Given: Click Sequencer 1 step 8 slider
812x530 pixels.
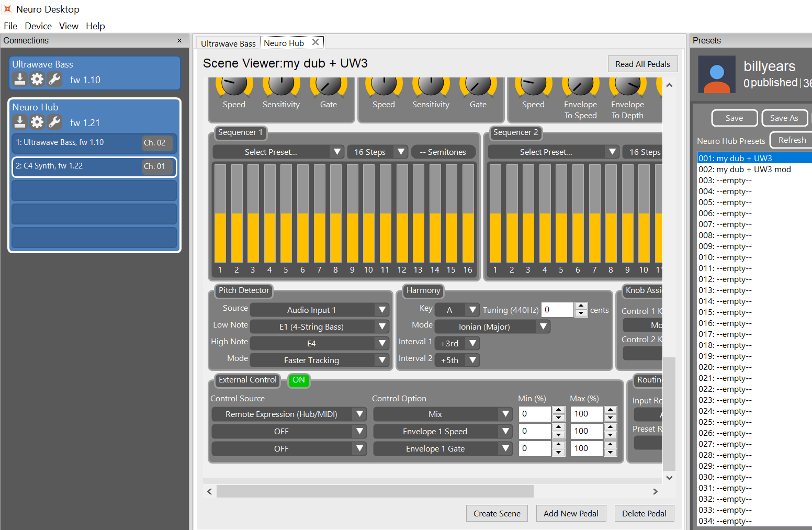Looking at the screenshot, I should click(336, 213).
